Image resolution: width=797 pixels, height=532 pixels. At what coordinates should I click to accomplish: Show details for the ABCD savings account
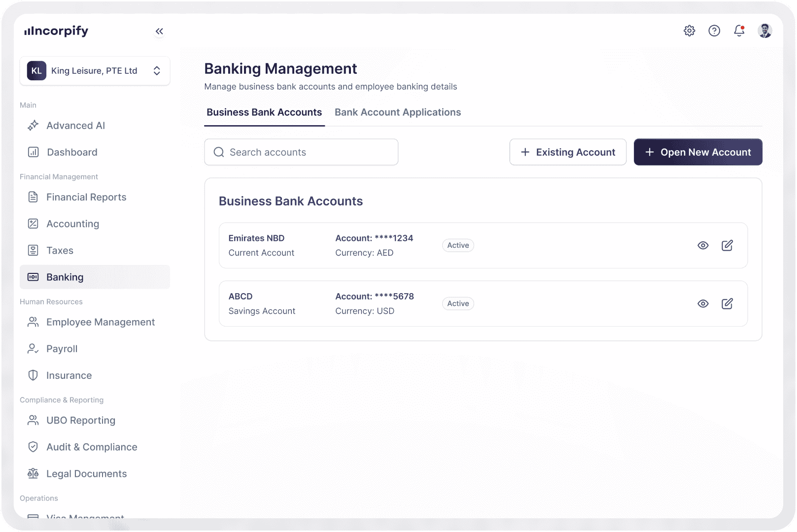pos(703,303)
